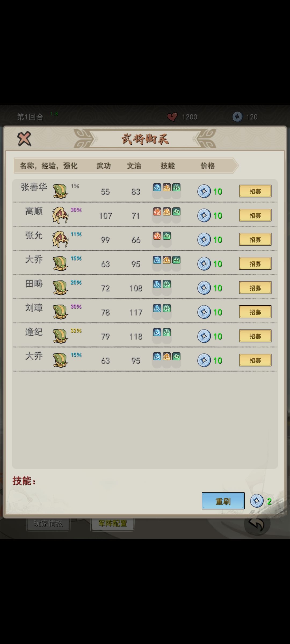290x644 pixels.
Task: Open the 玩家情报 tab
Action: [x=48, y=523]
